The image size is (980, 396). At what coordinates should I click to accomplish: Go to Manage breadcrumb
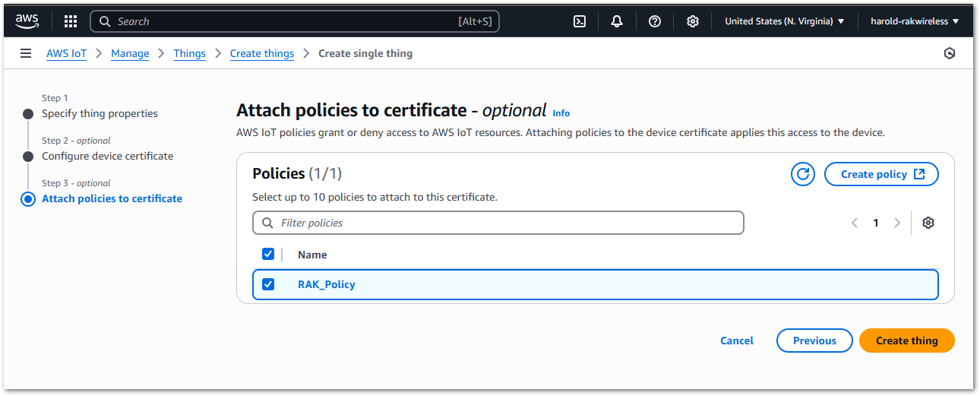(x=130, y=53)
